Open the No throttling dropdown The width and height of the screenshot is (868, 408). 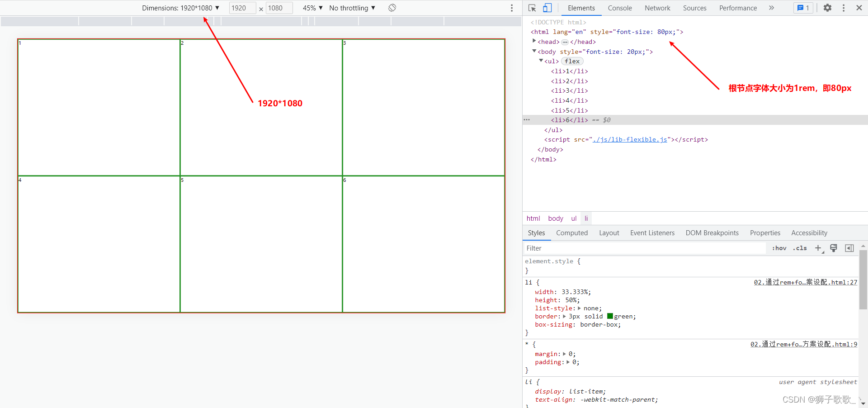[x=352, y=8]
